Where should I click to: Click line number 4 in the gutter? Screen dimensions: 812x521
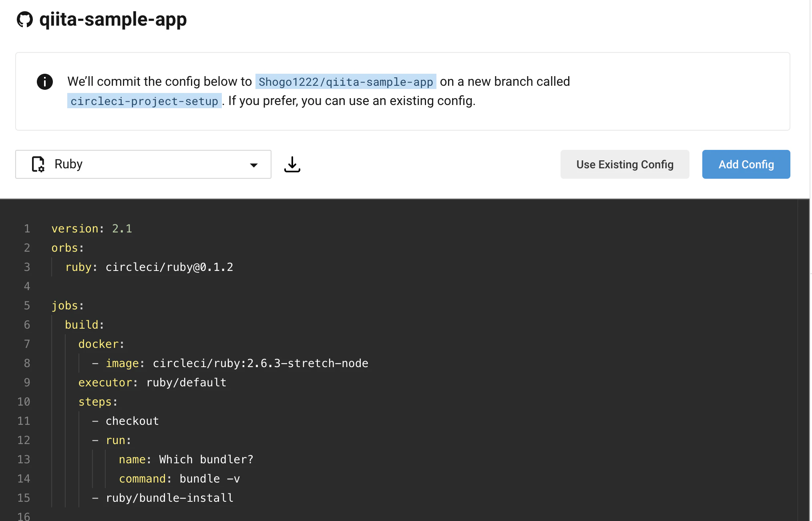pyautogui.click(x=27, y=286)
